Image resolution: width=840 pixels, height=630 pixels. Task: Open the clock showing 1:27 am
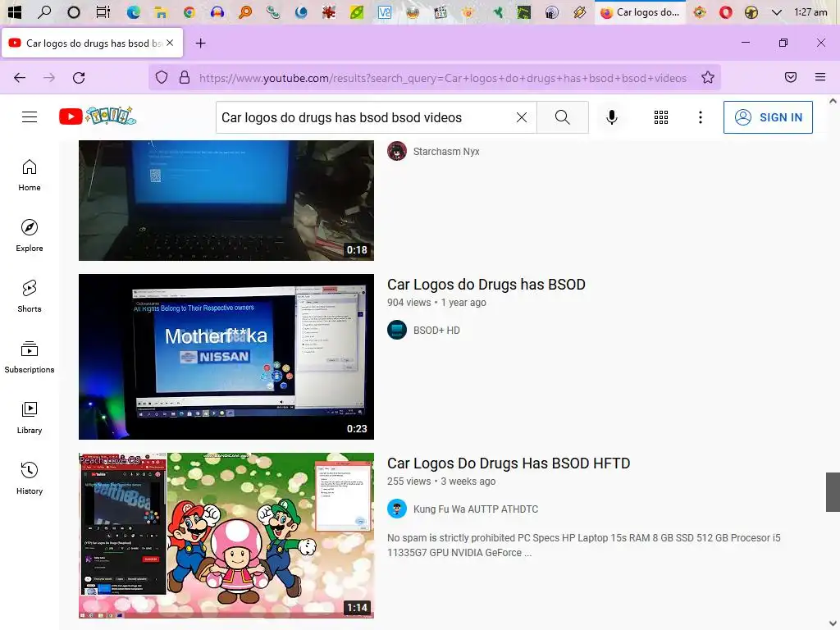click(x=810, y=11)
